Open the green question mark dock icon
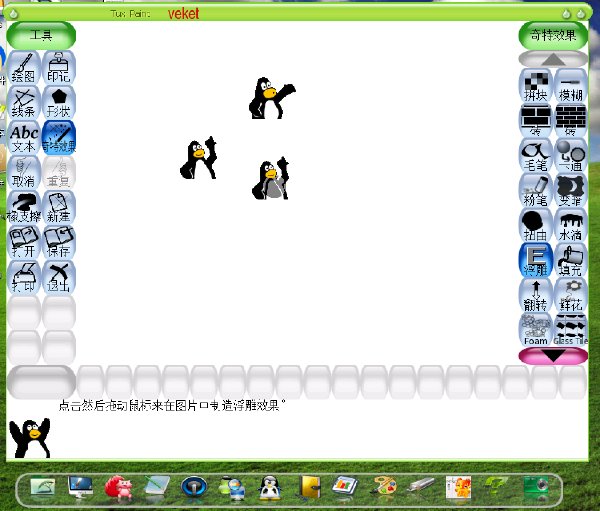Image resolution: width=600 pixels, height=511 pixels. [x=496, y=485]
